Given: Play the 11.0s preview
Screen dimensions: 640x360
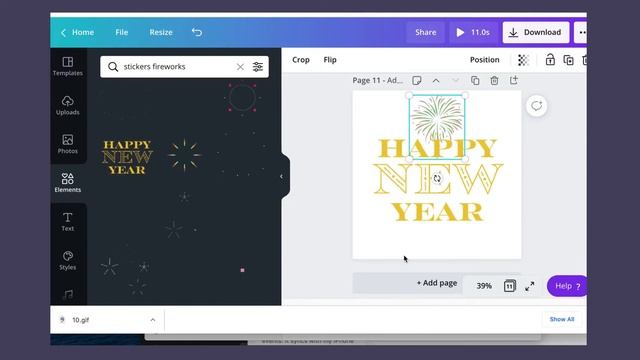Looking at the screenshot, I should pyautogui.click(x=473, y=32).
